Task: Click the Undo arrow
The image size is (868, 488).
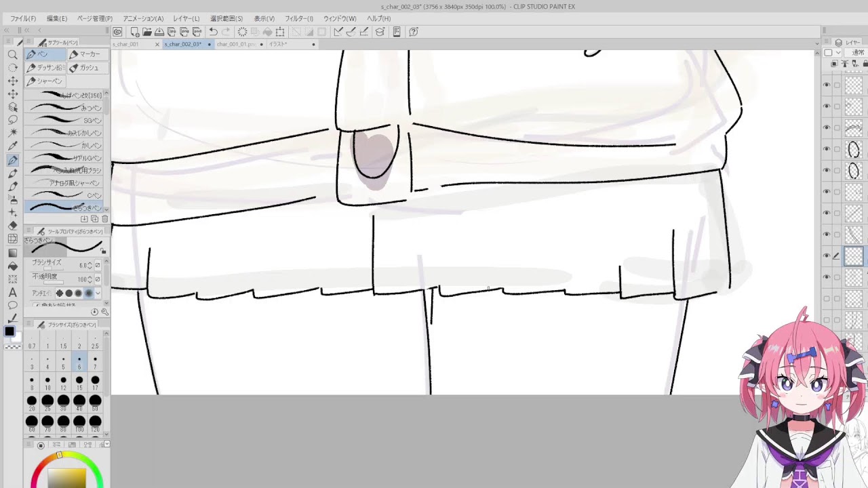Action: pos(213,32)
